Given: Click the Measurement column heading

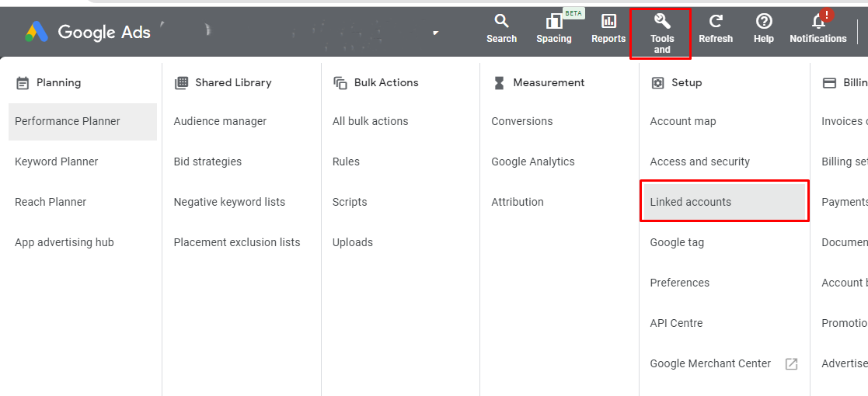Looking at the screenshot, I should click(549, 82).
